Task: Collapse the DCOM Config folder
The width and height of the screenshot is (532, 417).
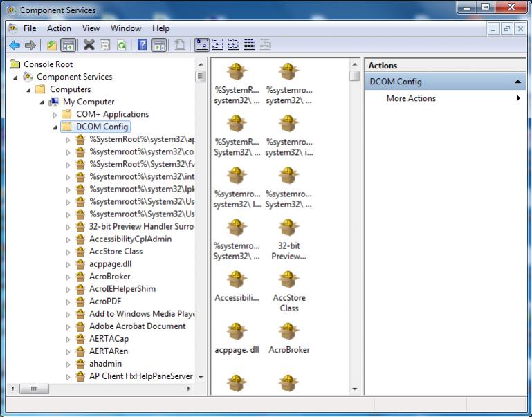Action: pos(55,127)
